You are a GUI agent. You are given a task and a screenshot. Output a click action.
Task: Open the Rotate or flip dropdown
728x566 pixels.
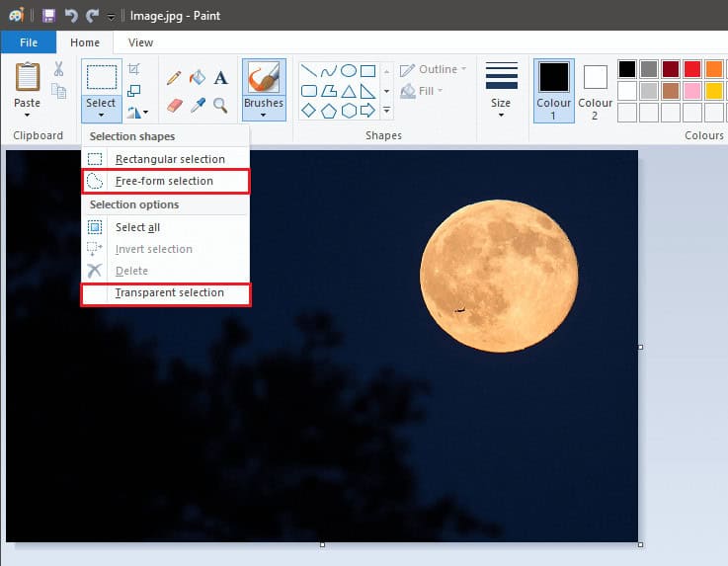click(x=137, y=113)
